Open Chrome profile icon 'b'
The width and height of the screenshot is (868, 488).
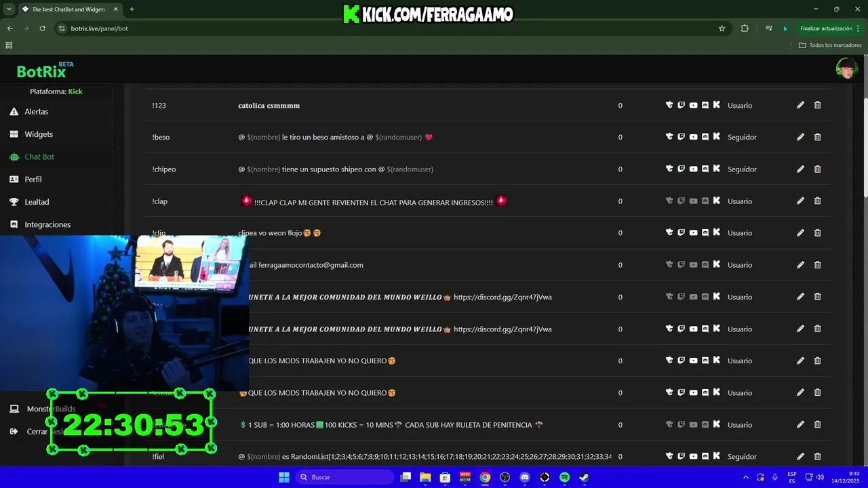pos(785,28)
